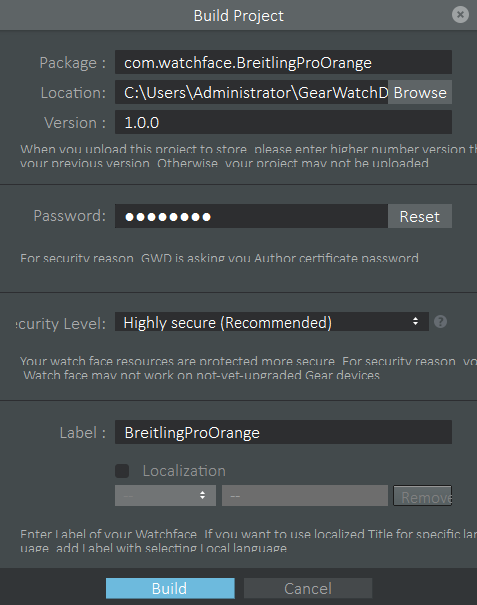Click the Cancel button

pyautogui.click(x=308, y=588)
